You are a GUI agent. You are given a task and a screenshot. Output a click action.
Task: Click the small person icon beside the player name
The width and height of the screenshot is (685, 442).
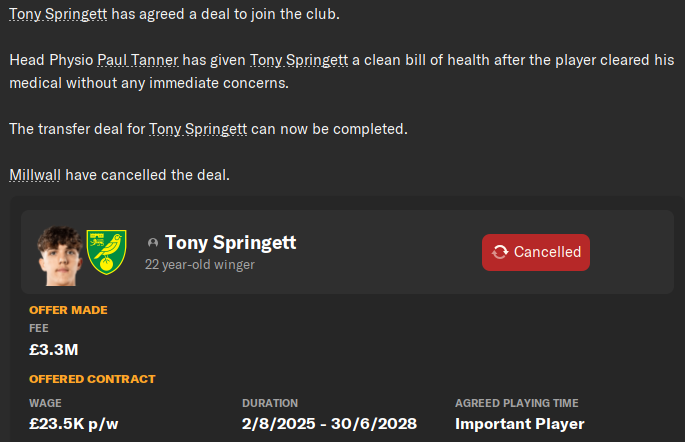152,243
